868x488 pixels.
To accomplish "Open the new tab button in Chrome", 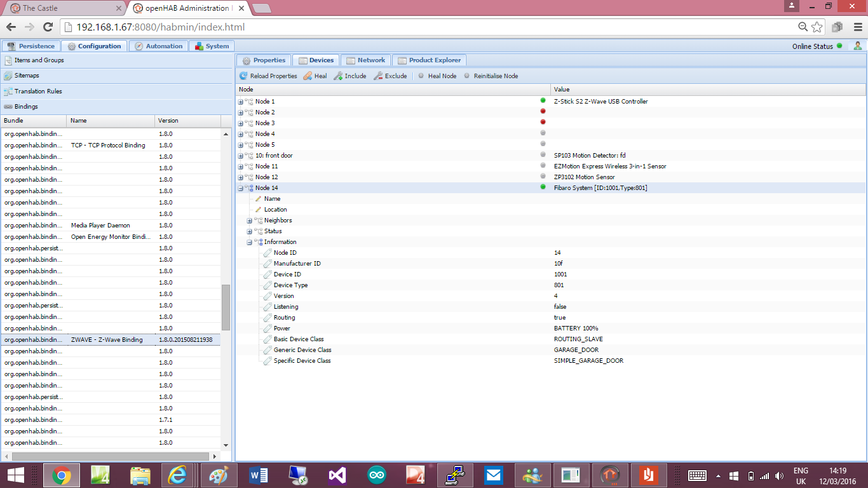I will [x=261, y=8].
